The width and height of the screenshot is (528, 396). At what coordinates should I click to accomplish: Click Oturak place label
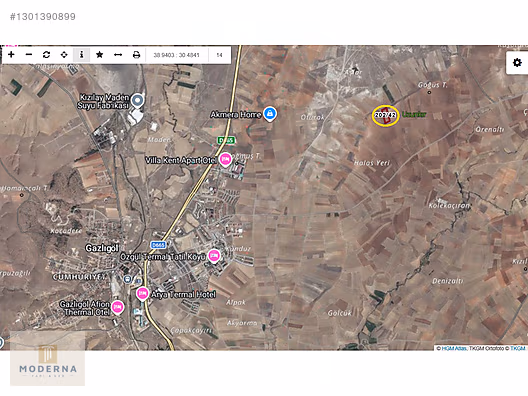312,117
